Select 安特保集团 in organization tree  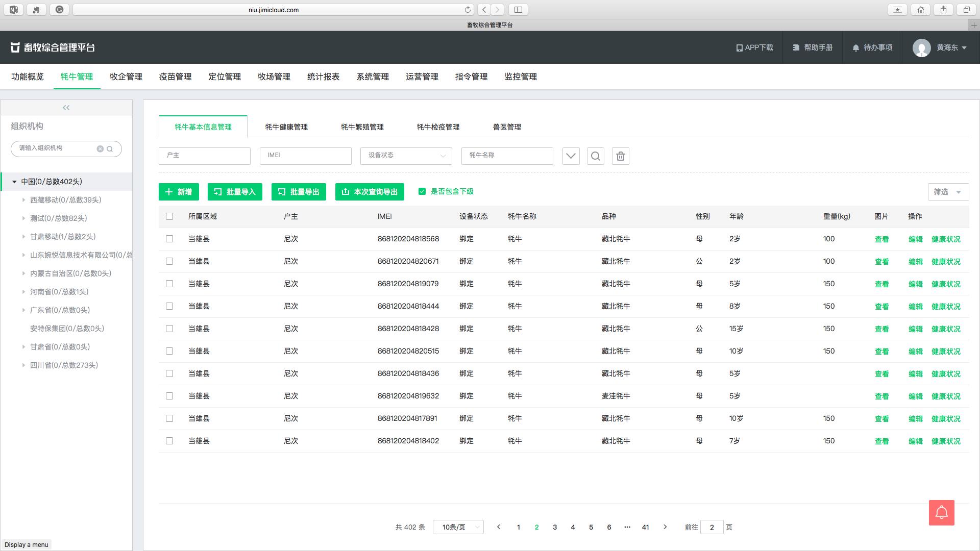coord(67,329)
